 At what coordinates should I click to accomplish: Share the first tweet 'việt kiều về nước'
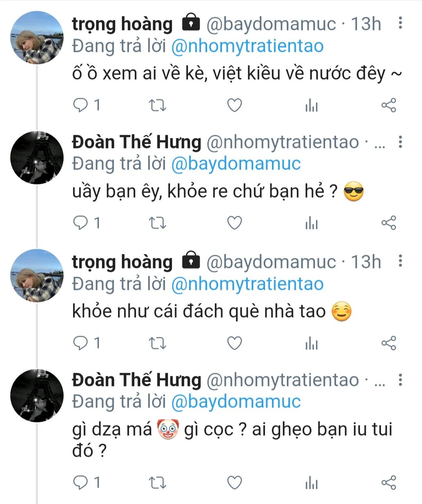point(388,105)
